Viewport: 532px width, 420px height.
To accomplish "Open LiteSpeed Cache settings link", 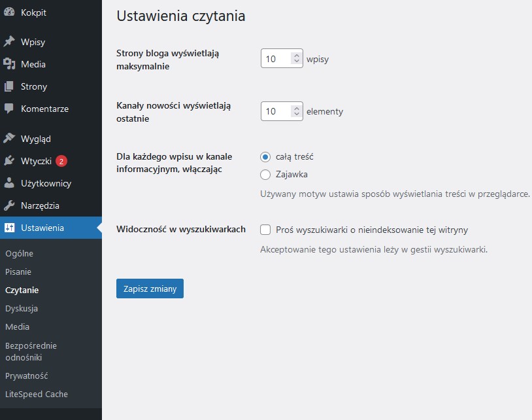I will (37, 394).
